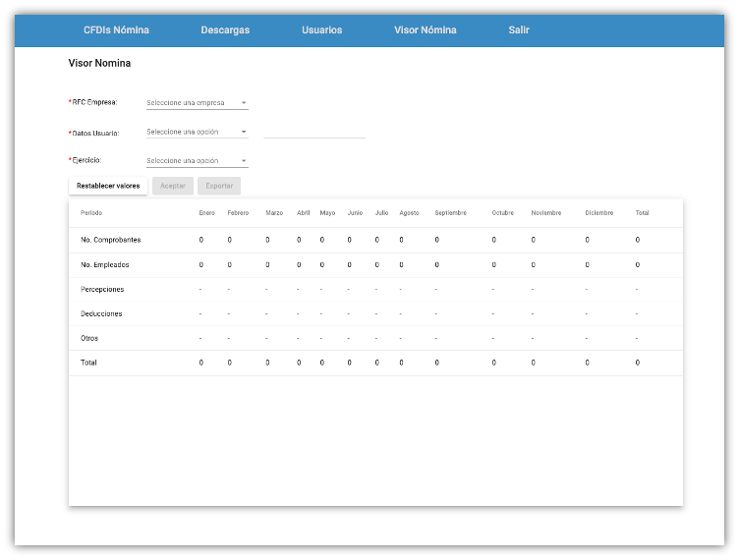
Task: Switch to Visor Nómina in the navigation bar
Action: (426, 30)
